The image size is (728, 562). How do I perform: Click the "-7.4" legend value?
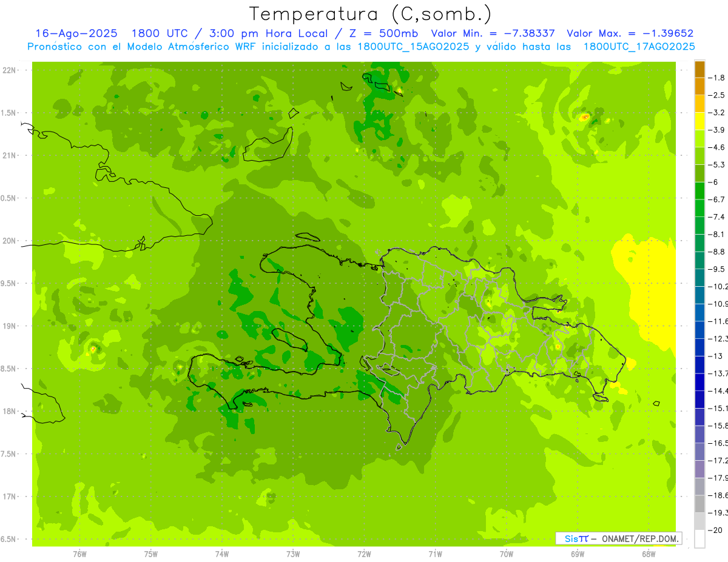717,217
